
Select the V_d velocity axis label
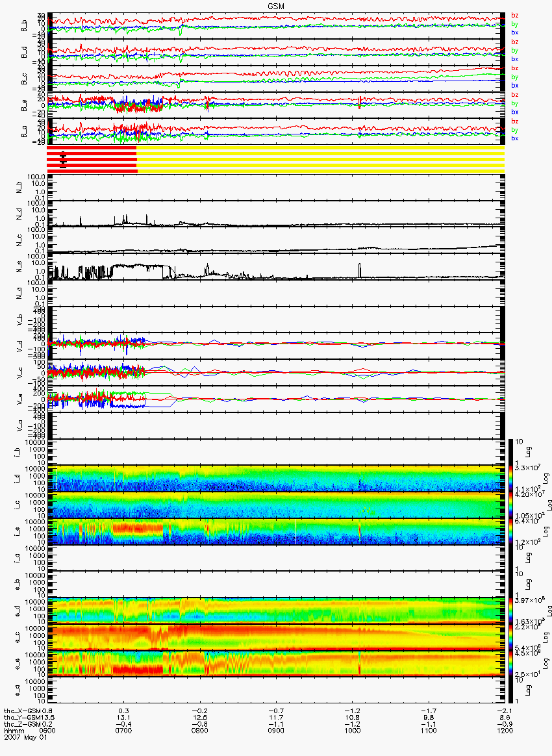pyautogui.click(x=20, y=346)
